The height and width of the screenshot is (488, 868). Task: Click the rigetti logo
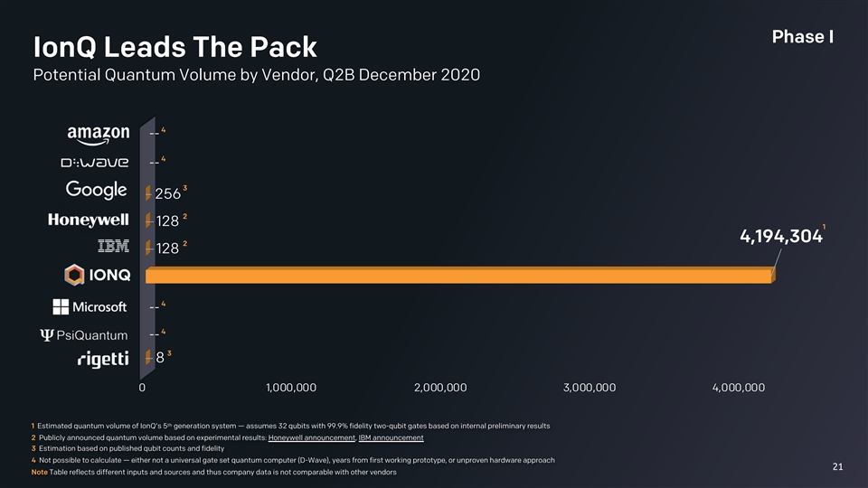[103, 359]
